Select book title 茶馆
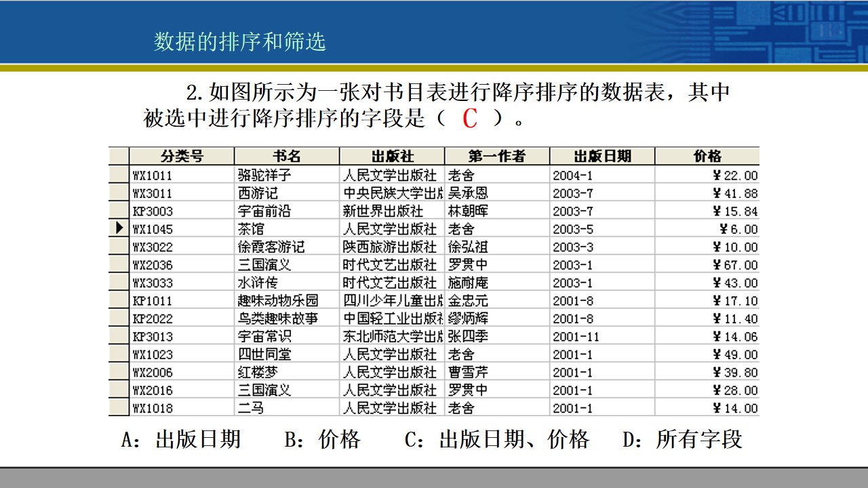Screen dimensions: 868x488 tap(251, 229)
